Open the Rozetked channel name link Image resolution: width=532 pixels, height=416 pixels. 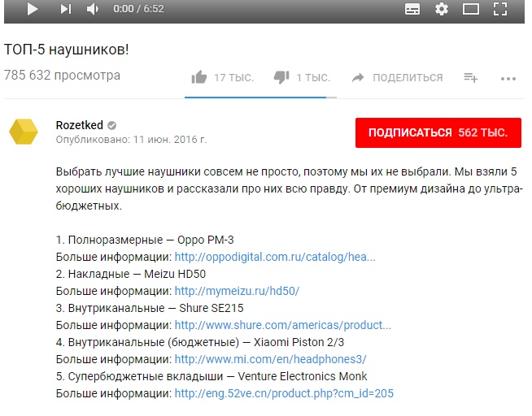(80, 125)
